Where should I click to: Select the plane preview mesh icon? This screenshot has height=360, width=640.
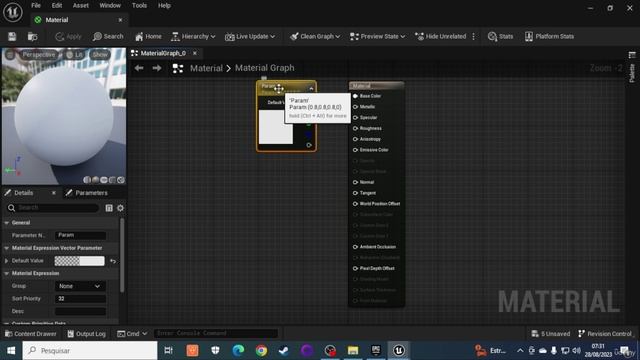click(x=104, y=180)
